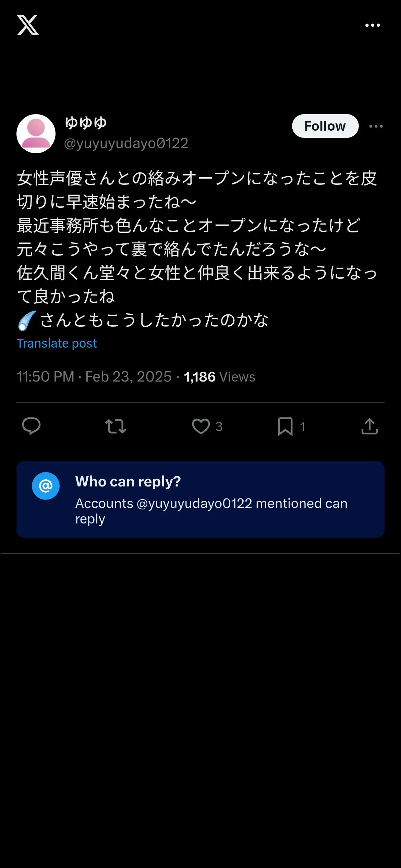Screen dimensions: 401x868
Task: Click the Japanese post body text
Action: (x=197, y=249)
